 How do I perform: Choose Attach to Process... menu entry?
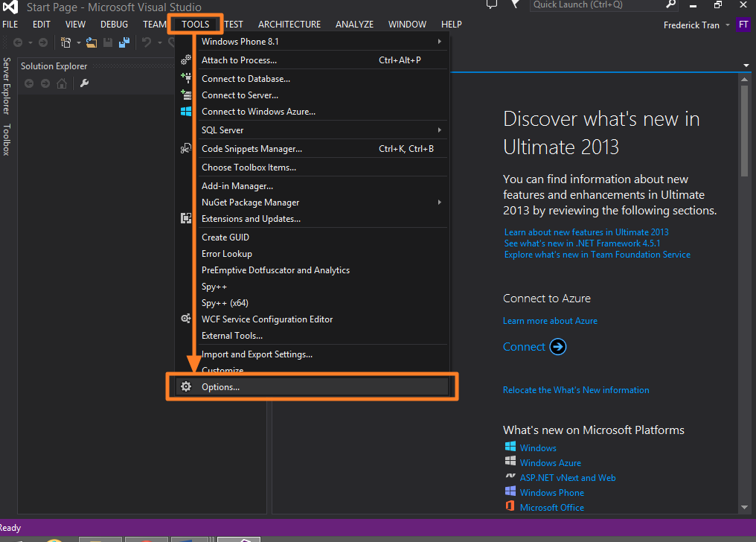[313, 60]
